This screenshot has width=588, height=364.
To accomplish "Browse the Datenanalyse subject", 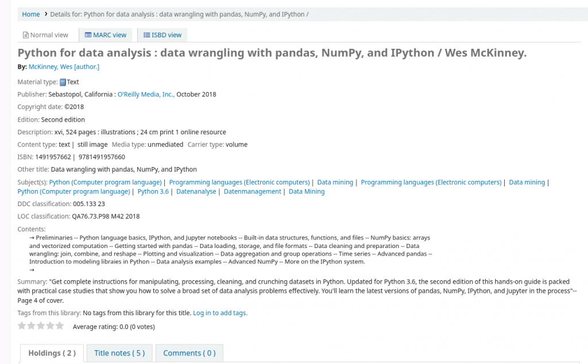I will coord(196,192).
